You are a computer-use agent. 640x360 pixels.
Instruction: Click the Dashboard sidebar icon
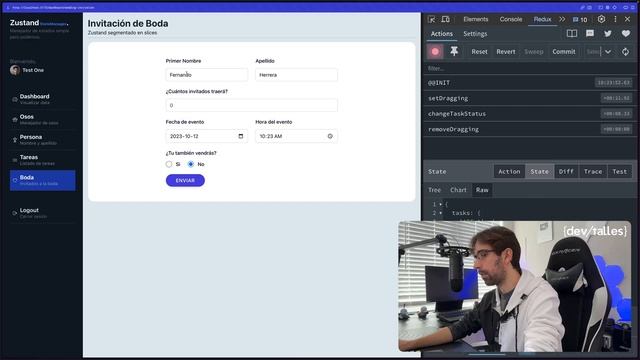[x=15, y=99]
